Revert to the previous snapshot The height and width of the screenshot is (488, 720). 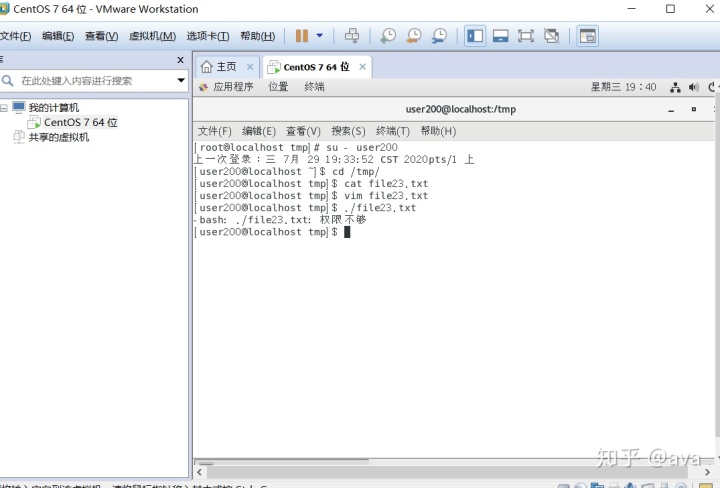coord(414,36)
